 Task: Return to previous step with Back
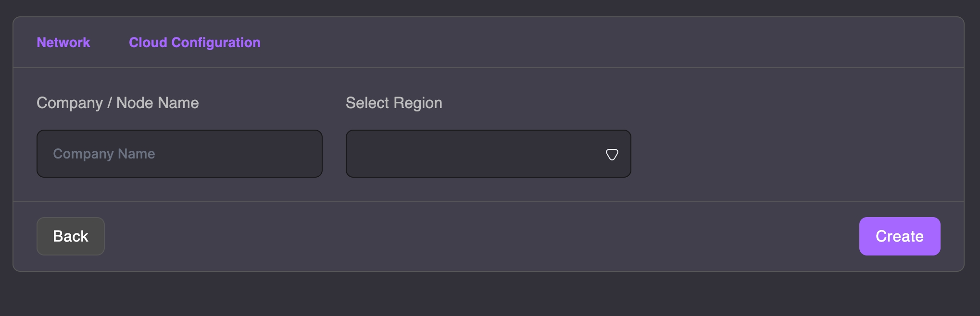click(71, 236)
